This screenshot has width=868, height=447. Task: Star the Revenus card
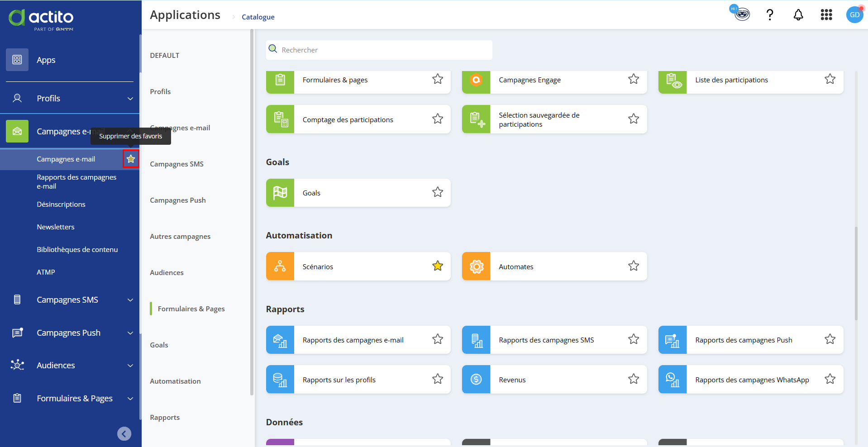[x=634, y=379]
